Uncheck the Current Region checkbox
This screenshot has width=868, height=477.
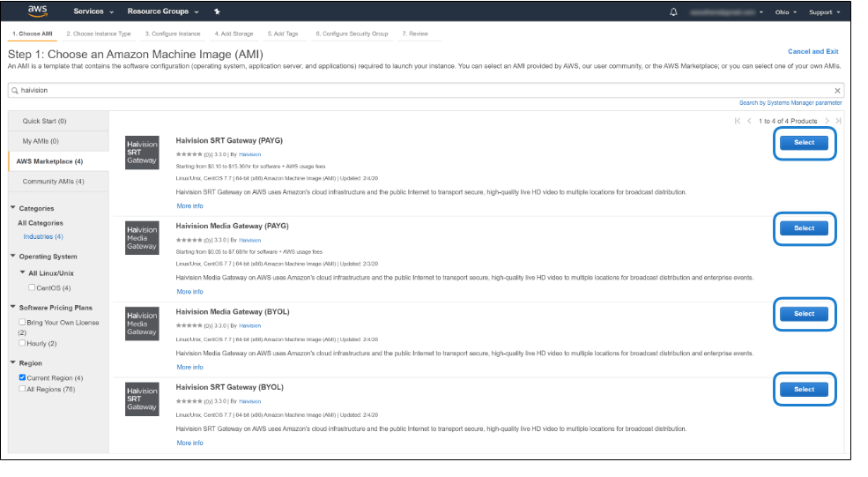click(x=22, y=377)
